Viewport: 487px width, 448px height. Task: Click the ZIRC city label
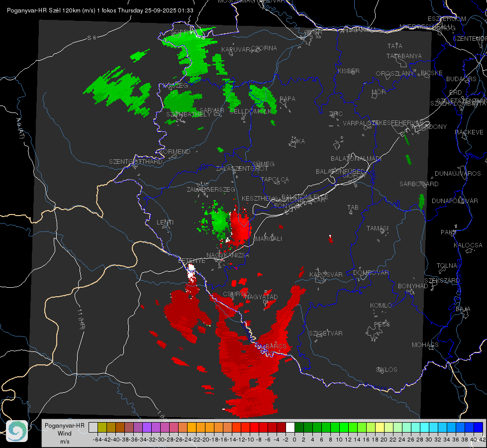(x=336, y=114)
